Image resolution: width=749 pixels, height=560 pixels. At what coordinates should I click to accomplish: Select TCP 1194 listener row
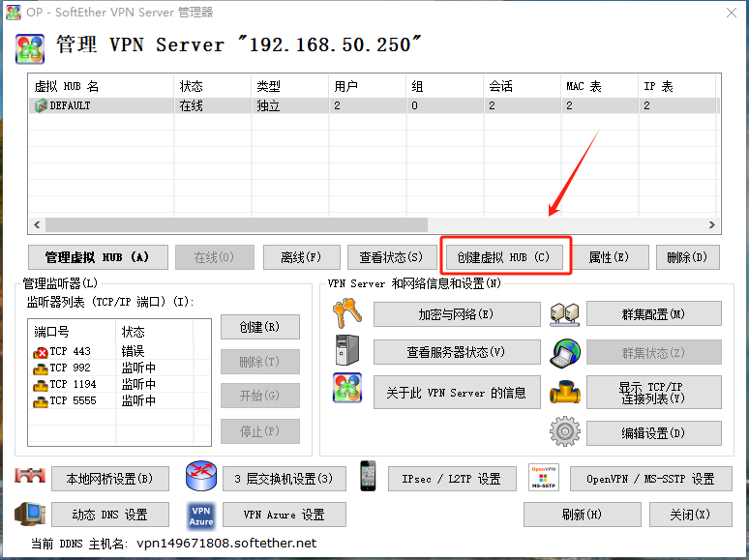click(119, 384)
